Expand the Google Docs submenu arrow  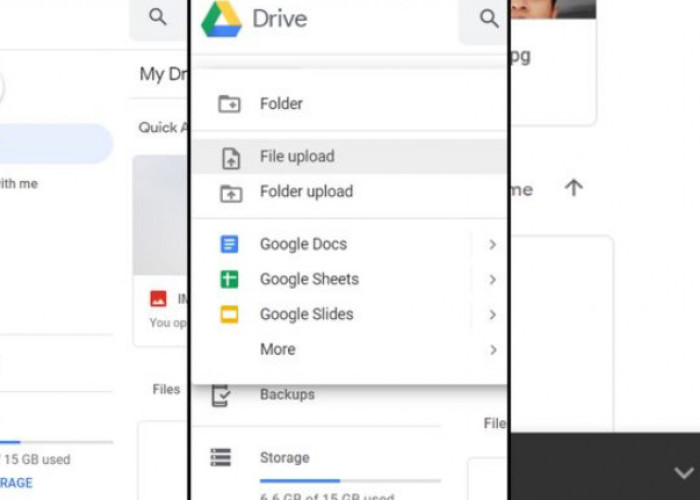[492, 245]
